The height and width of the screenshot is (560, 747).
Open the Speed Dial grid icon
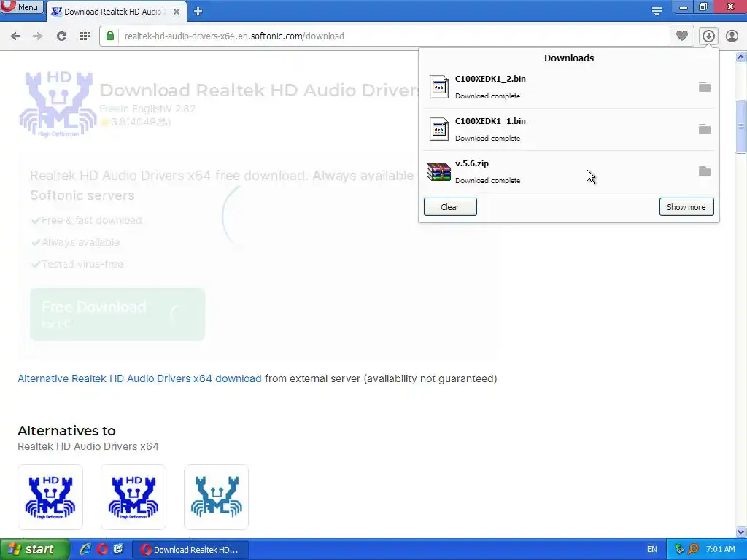coord(85,36)
